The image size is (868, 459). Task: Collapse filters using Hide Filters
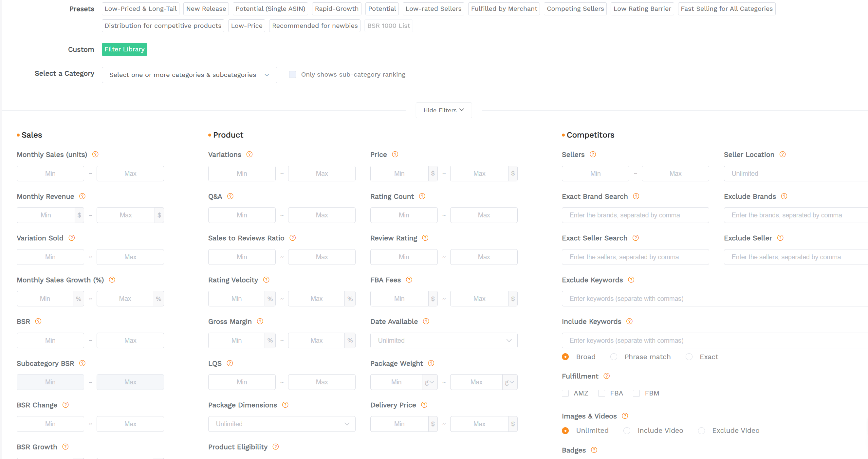pos(443,110)
